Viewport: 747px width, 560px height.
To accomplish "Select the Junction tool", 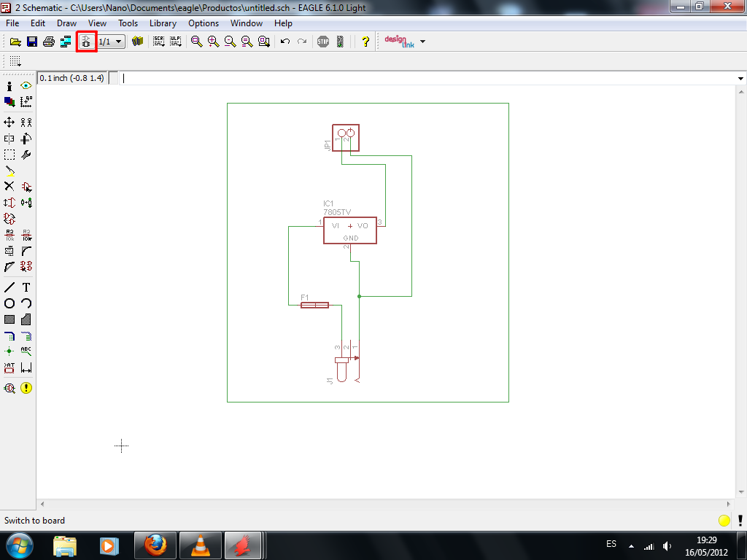I will point(9,351).
